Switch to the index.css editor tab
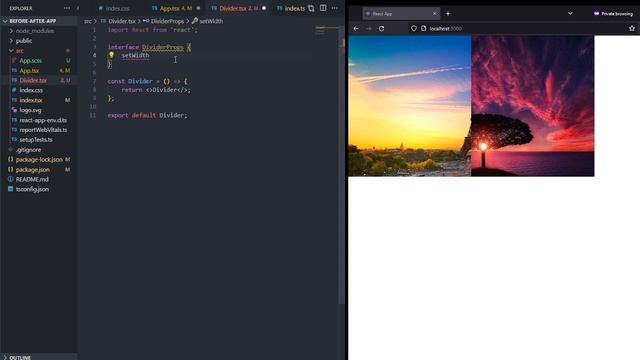The image size is (640, 360). (x=113, y=8)
